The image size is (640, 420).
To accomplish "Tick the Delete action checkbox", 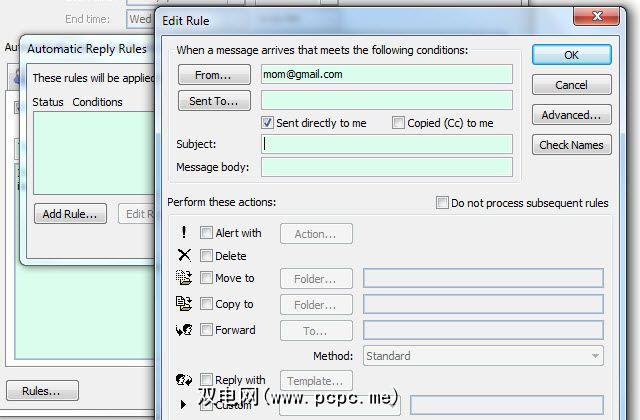I will click(x=206, y=256).
